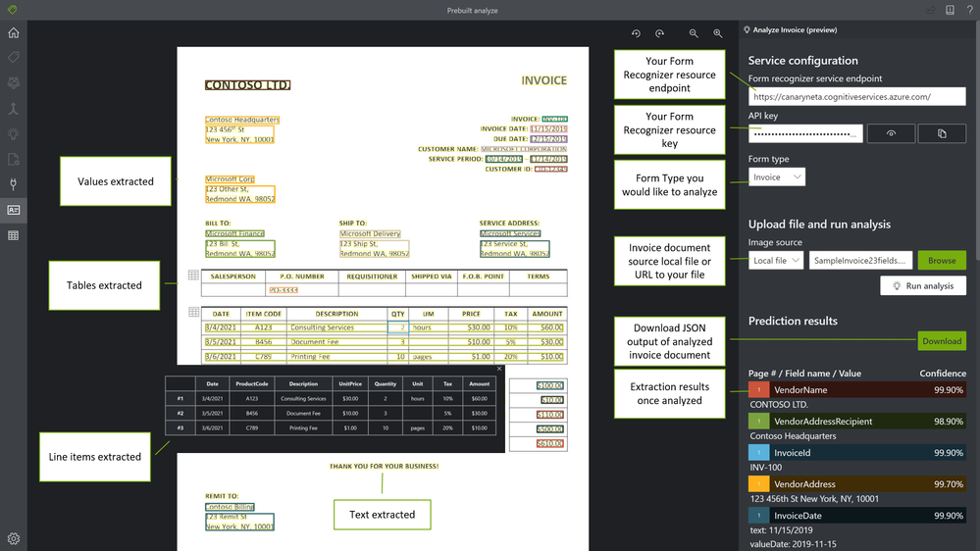Image resolution: width=980 pixels, height=551 pixels.
Task: Open the Train model sidebar icon
Action: pos(13,83)
